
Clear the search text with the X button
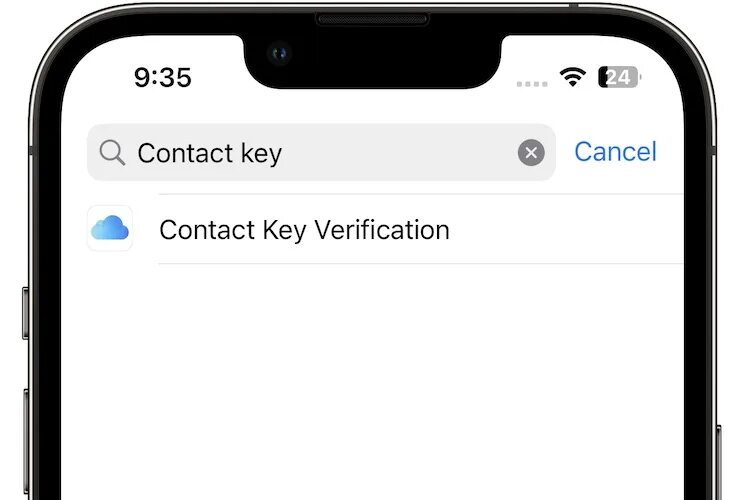coord(531,153)
